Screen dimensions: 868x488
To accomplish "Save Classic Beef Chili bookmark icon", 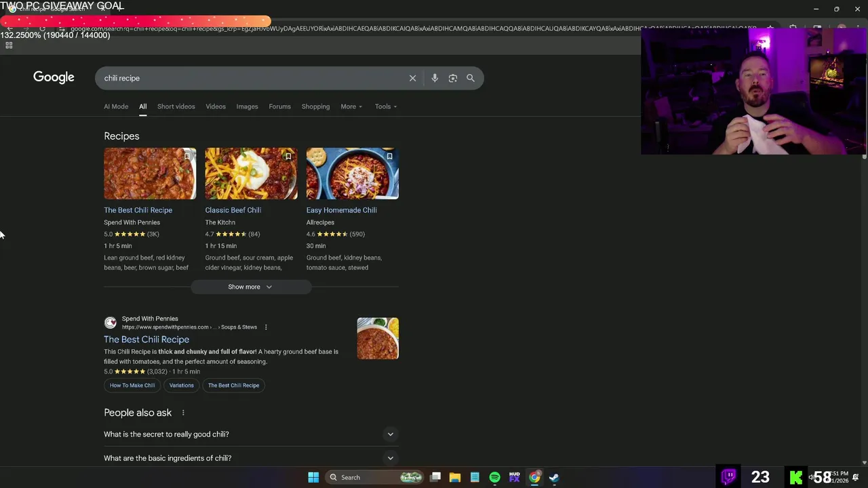I will click(x=288, y=157).
